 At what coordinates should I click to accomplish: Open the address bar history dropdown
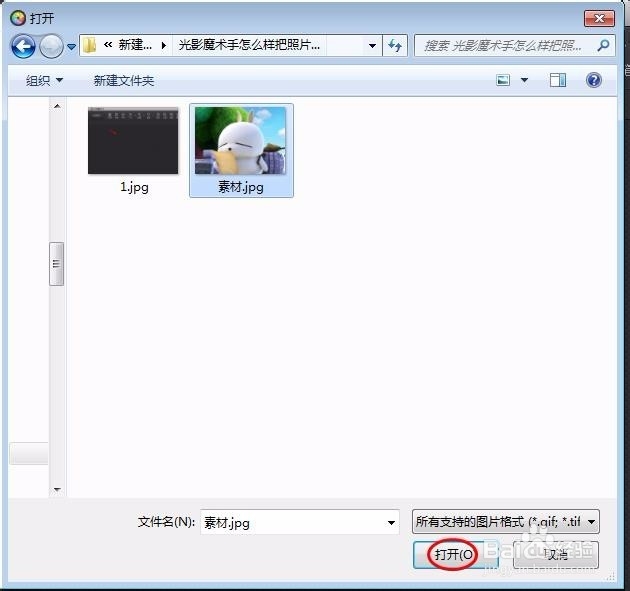(x=372, y=45)
